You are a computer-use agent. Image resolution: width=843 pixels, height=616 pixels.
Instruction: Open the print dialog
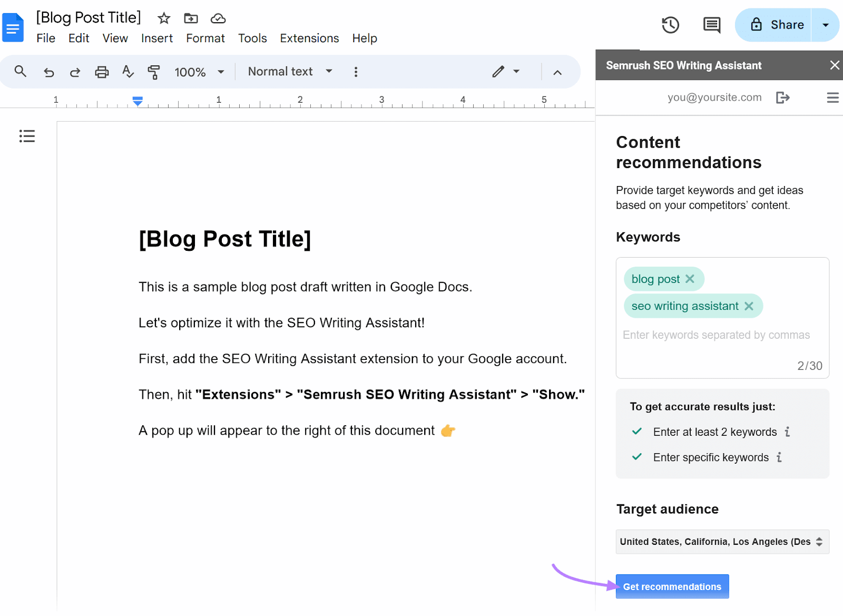102,71
